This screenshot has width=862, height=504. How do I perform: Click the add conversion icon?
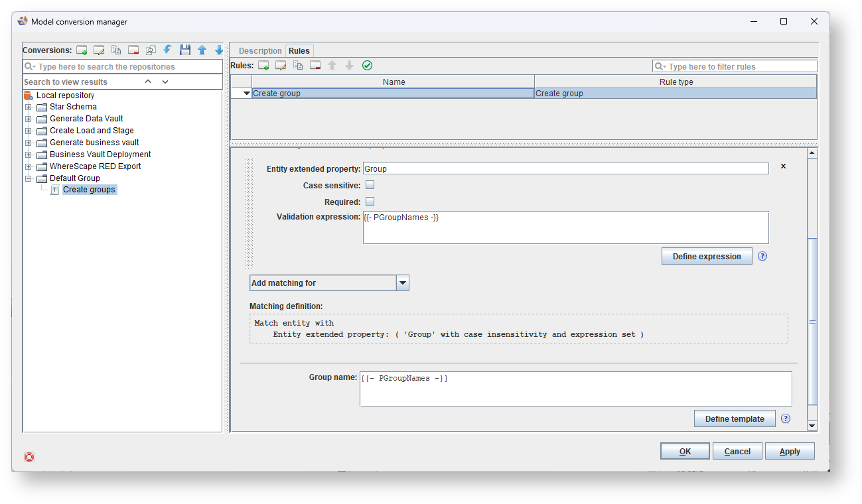pos(82,50)
